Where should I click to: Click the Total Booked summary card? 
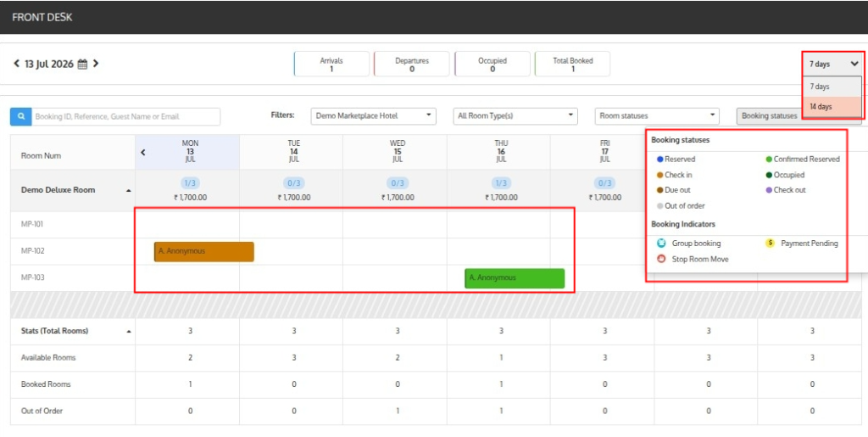tap(572, 64)
